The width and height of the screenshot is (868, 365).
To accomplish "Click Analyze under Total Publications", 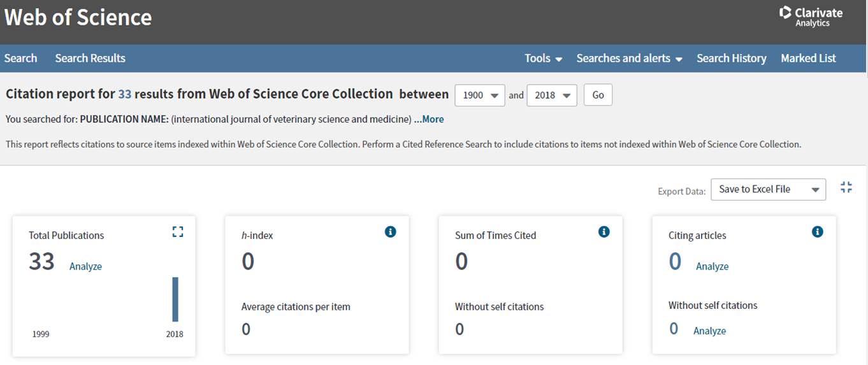I will tap(85, 266).
